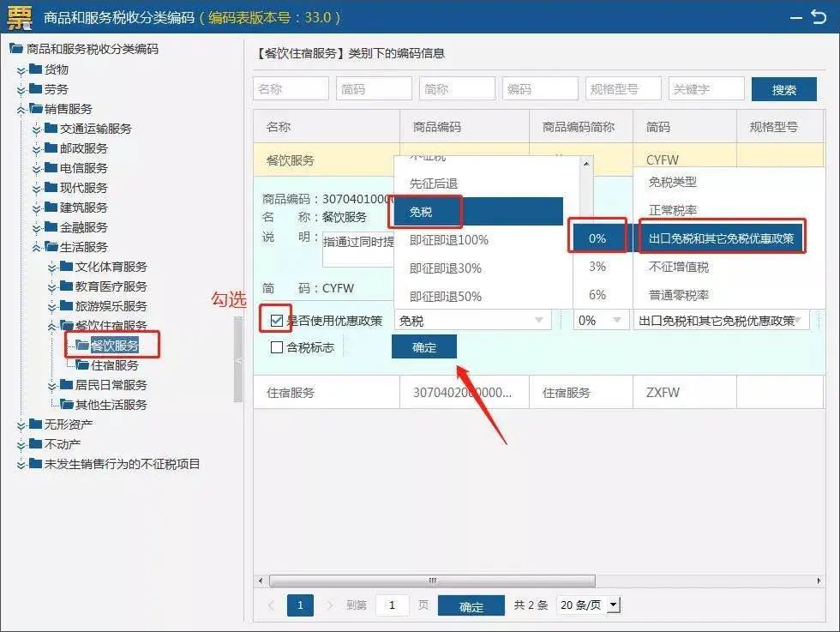Click the 居民日常服务 folder icon
This screenshot has width=840, height=632.
tap(67, 384)
